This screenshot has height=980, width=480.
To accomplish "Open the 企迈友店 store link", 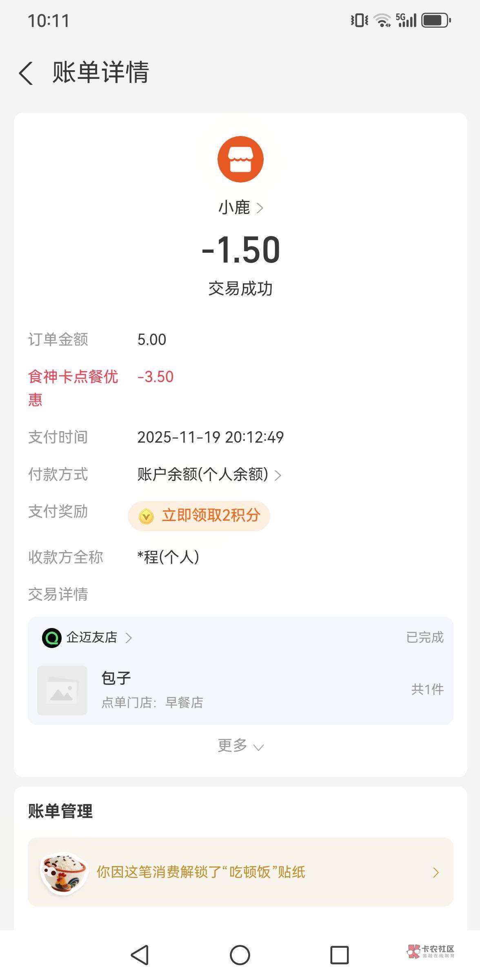I will click(x=98, y=637).
